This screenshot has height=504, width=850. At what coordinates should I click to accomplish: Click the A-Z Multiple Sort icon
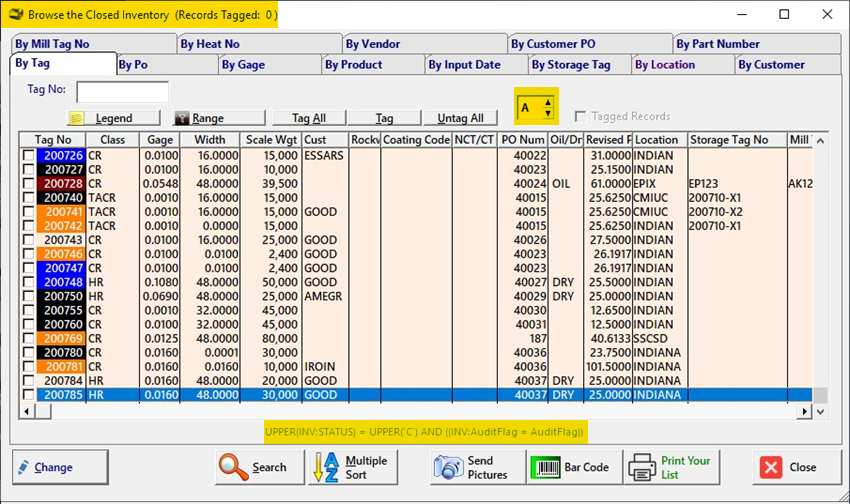[x=326, y=467]
